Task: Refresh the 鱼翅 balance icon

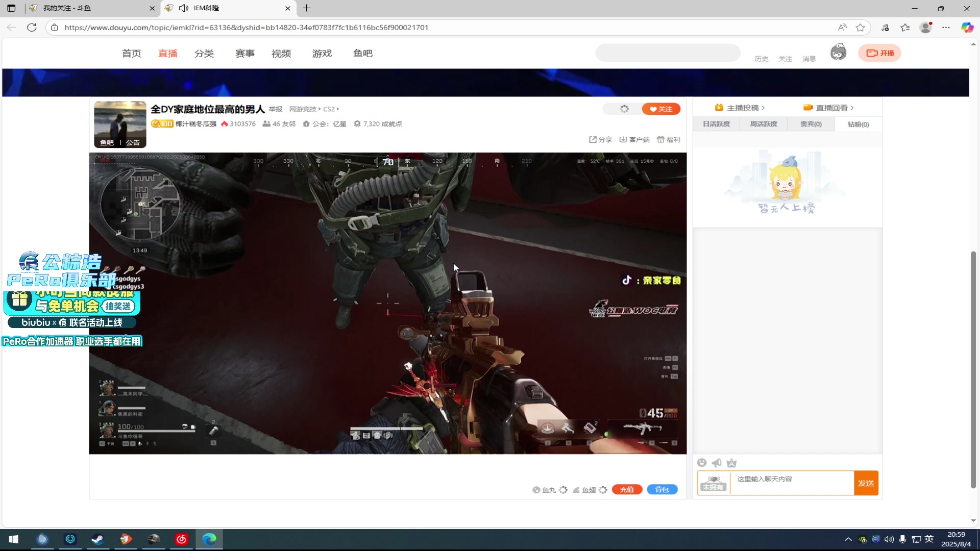Action: point(603,490)
